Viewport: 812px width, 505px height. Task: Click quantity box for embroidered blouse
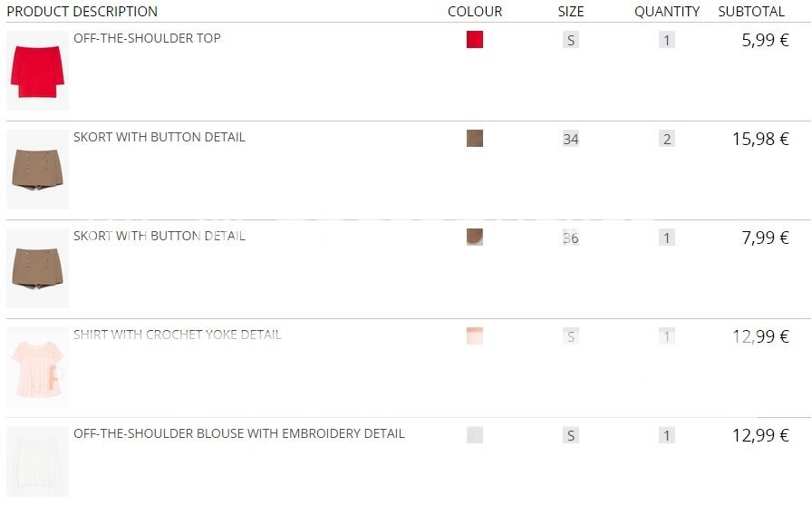(667, 435)
